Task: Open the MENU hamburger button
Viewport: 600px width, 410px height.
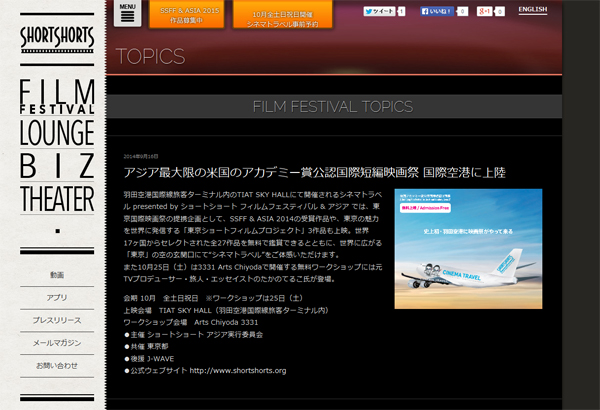Action: coord(127,13)
